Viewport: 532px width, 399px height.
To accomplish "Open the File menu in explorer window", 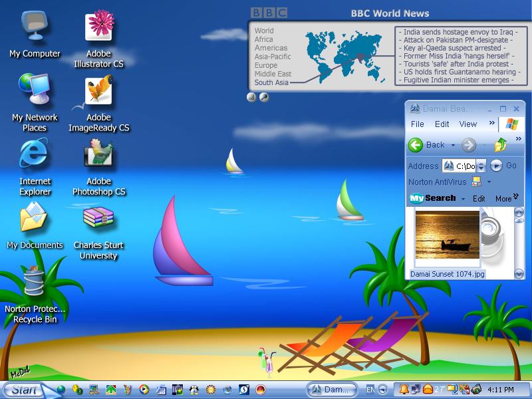I will 418,124.
